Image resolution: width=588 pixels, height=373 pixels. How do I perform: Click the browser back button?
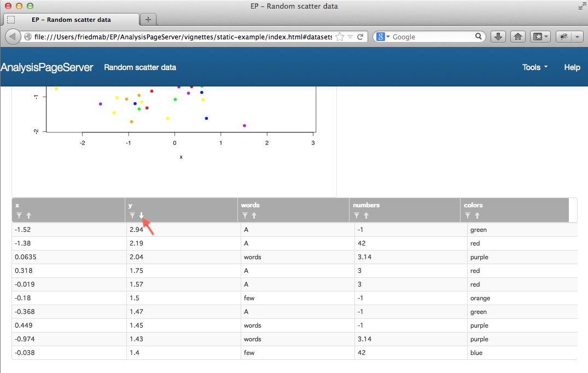coord(13,37)
